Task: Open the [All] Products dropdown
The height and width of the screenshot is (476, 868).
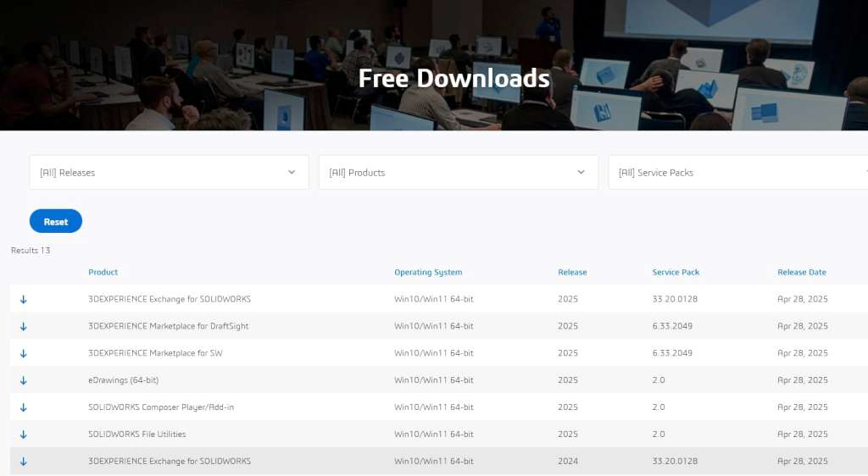Action: point(459,173)
